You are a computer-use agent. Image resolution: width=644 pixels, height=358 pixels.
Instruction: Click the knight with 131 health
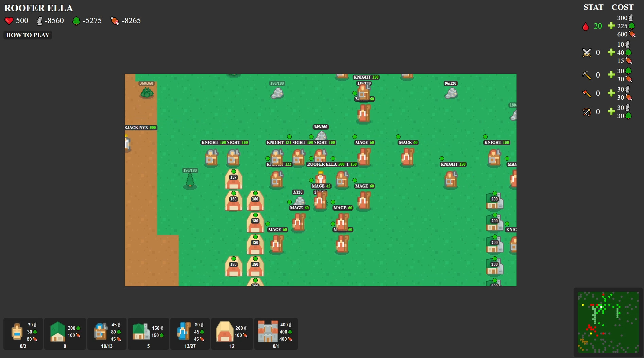click(x=277, y=157)
